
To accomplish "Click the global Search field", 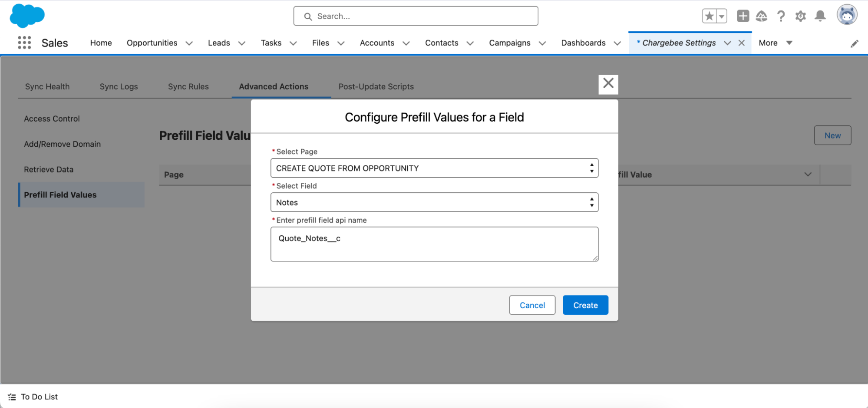I will click(416, 16).
